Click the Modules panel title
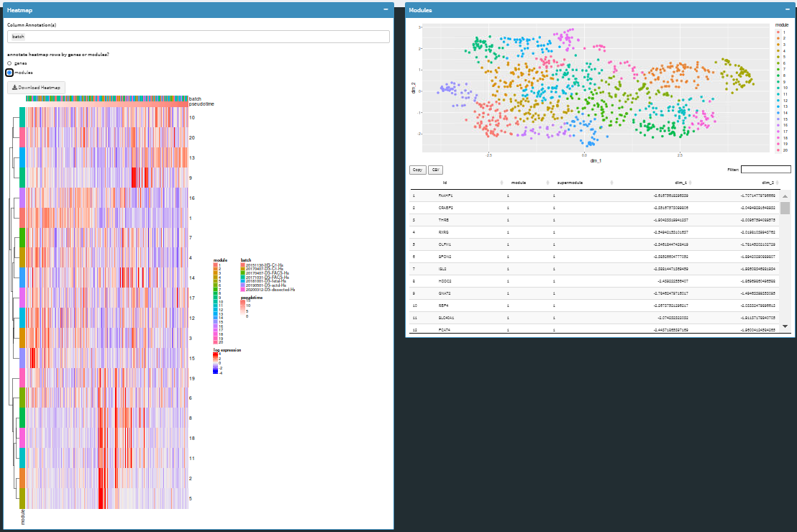 coord(420,10)
